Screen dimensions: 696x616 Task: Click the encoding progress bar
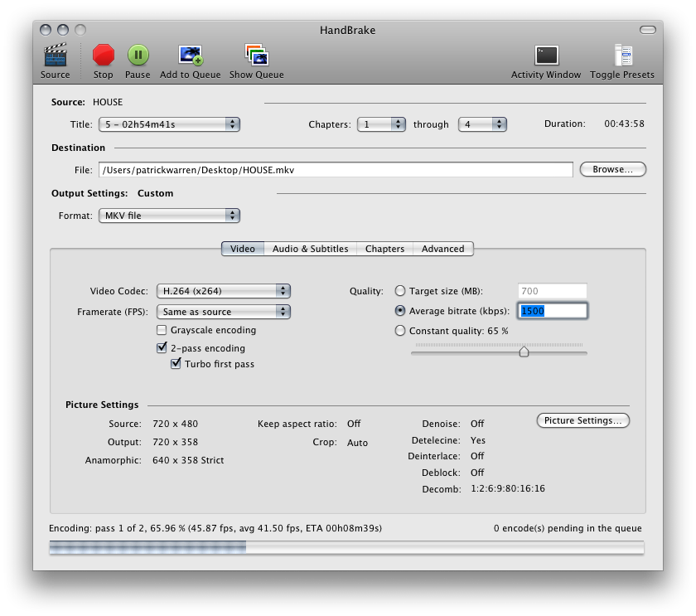pos(346,548)
